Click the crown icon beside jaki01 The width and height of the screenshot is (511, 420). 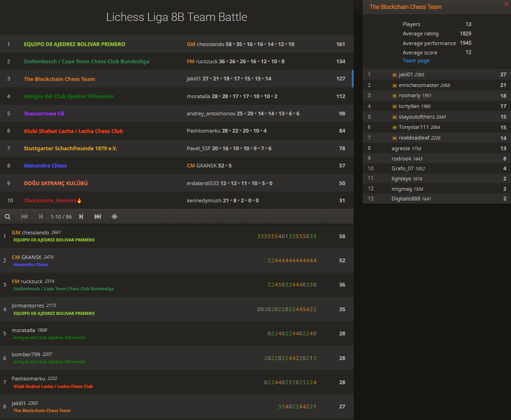394,74
